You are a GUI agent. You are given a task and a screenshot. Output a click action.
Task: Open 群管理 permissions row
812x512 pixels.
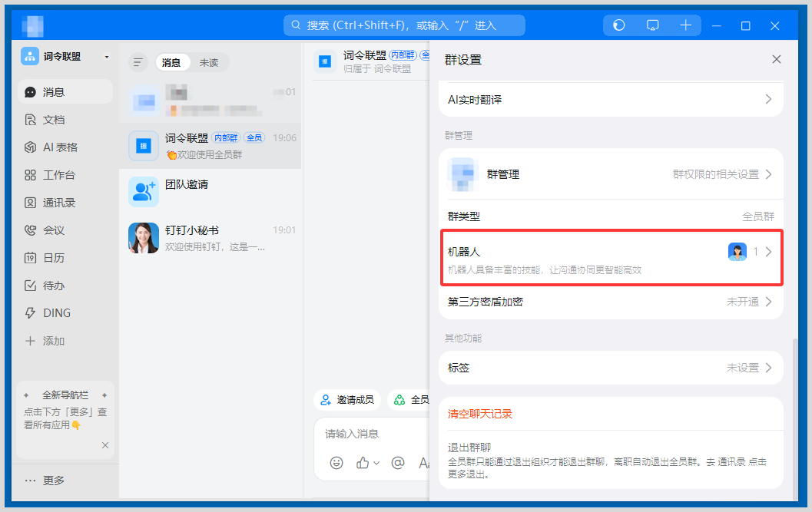click(611, 174)
